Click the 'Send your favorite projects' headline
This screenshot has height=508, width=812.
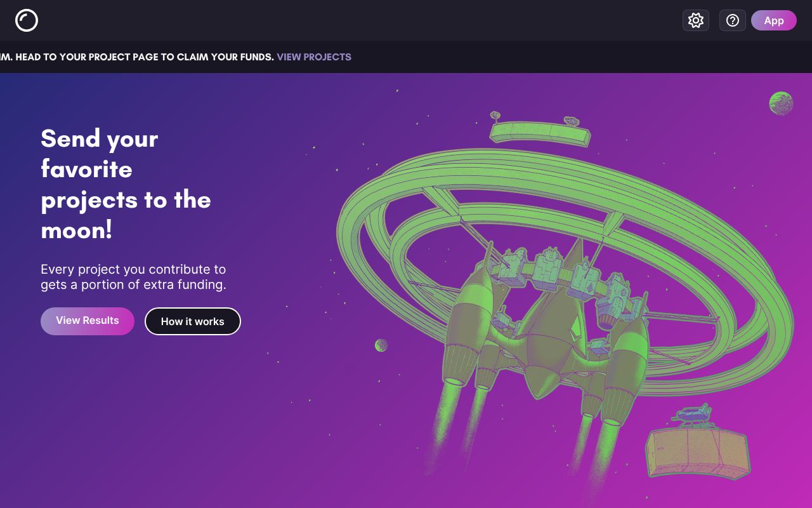(126, 184)
